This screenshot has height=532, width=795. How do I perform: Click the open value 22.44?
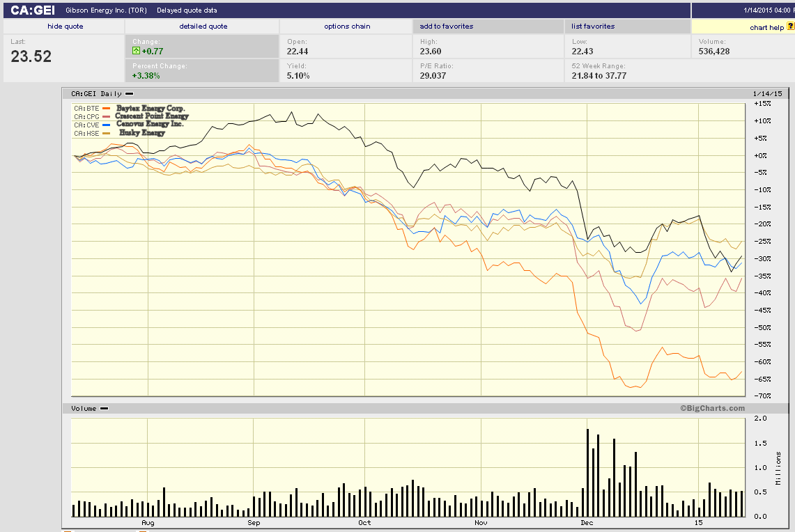(297, 51)
